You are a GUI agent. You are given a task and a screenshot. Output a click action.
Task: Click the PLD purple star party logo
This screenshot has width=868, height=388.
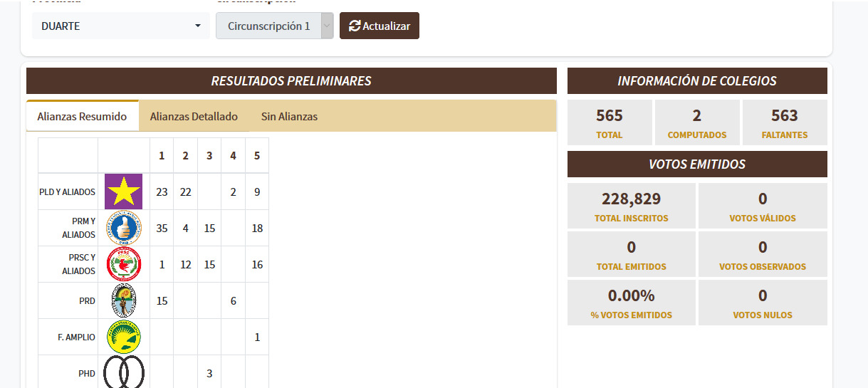(123, 192)
